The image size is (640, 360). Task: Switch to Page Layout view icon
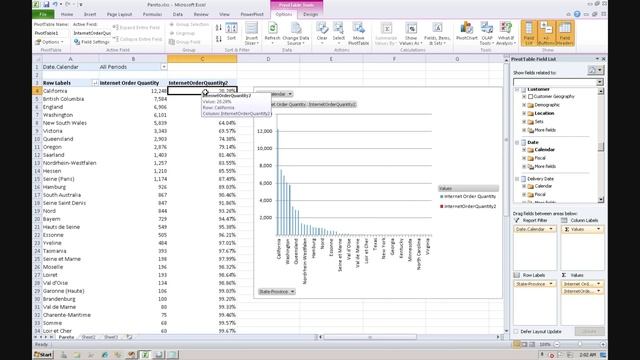coord(524,344)
